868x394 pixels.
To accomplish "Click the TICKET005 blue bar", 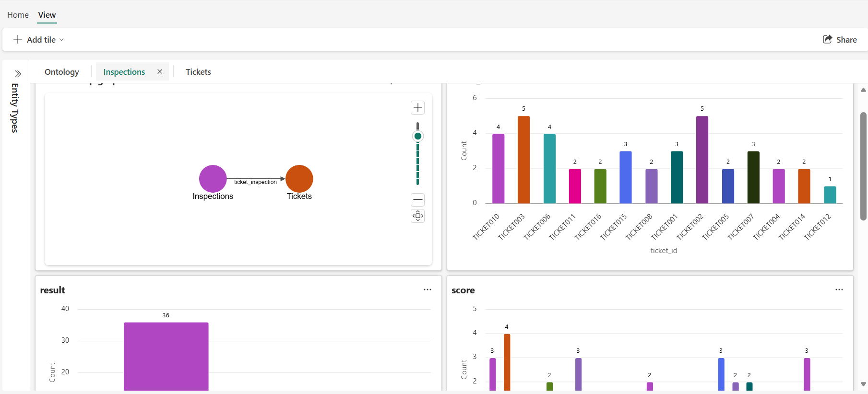I will point(728,186).
